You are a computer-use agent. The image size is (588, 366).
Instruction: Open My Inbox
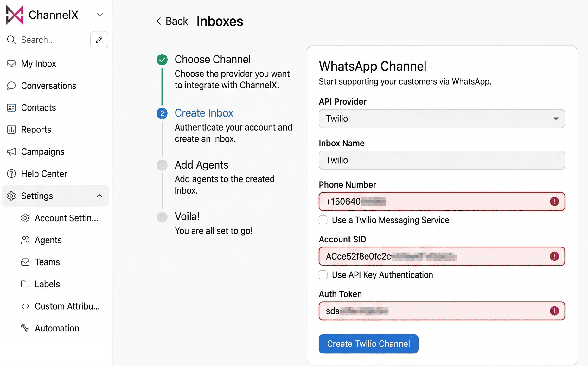point(38,64)
